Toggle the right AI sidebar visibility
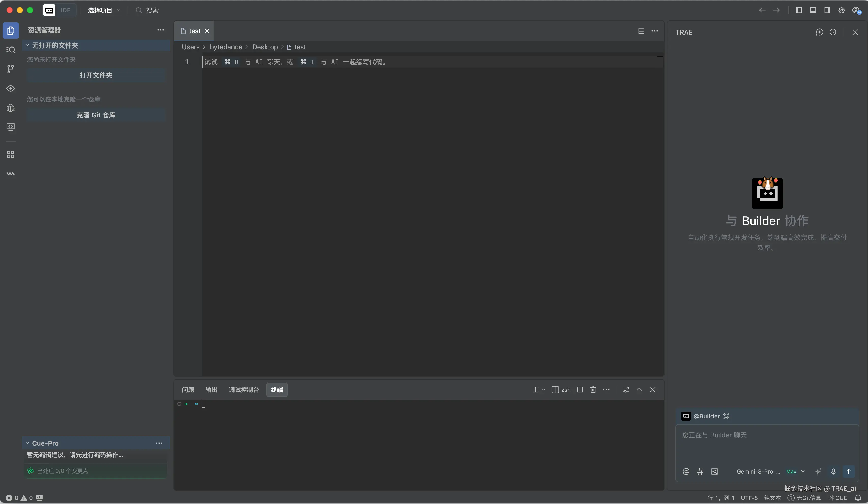Screen dimensions: 868x504 (x=827, y=10)
